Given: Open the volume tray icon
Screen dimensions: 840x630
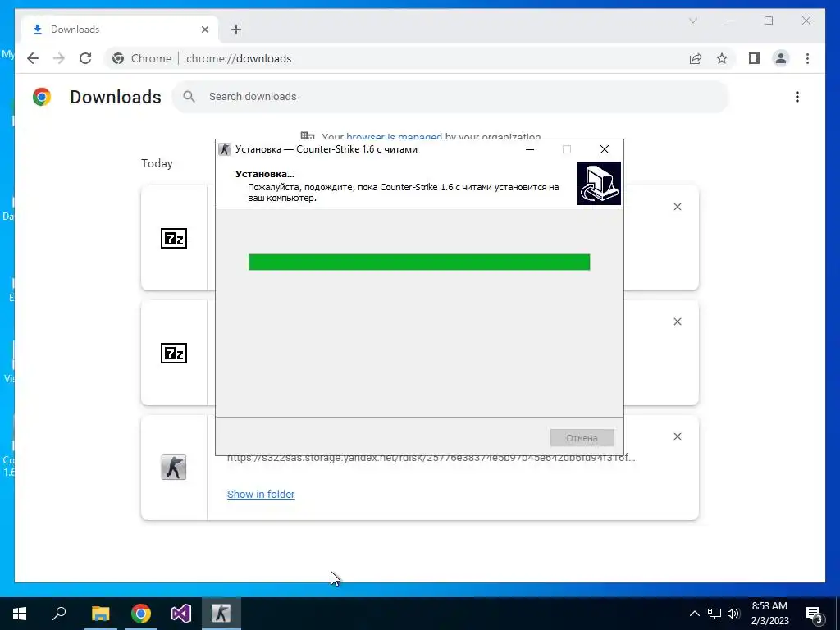Looking at the screenshot, I should point(733,614).
